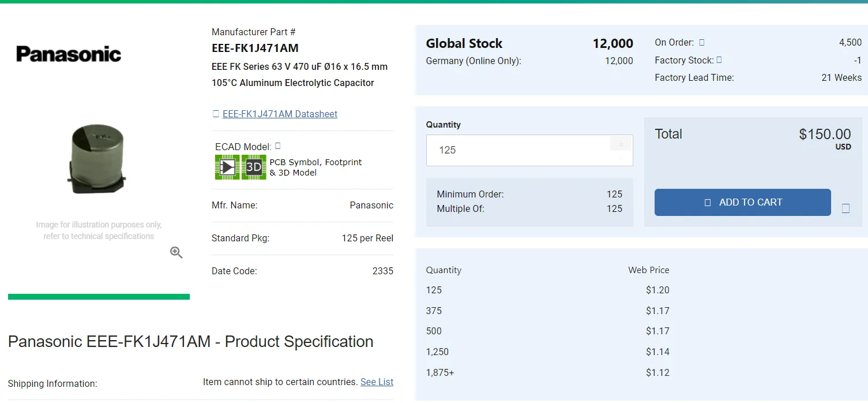The image size is (868, 403).
Task: Click the $1.20 web price
Action: [x=657, y=290]
